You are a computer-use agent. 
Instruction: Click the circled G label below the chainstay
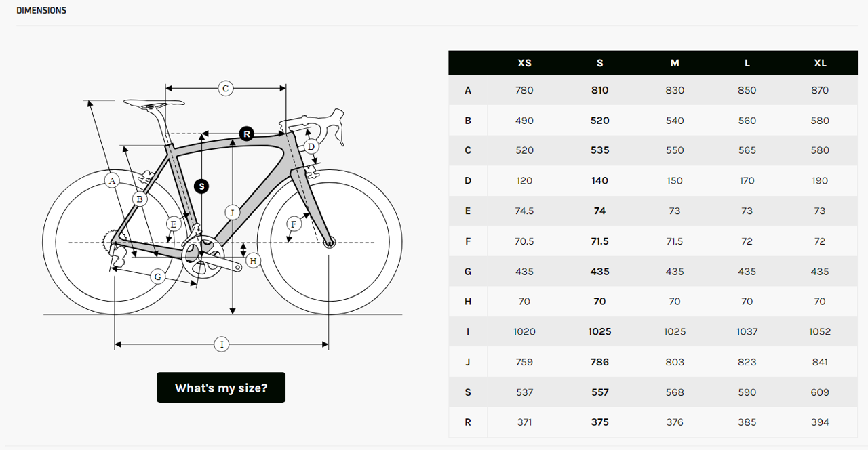pos(157,277)
